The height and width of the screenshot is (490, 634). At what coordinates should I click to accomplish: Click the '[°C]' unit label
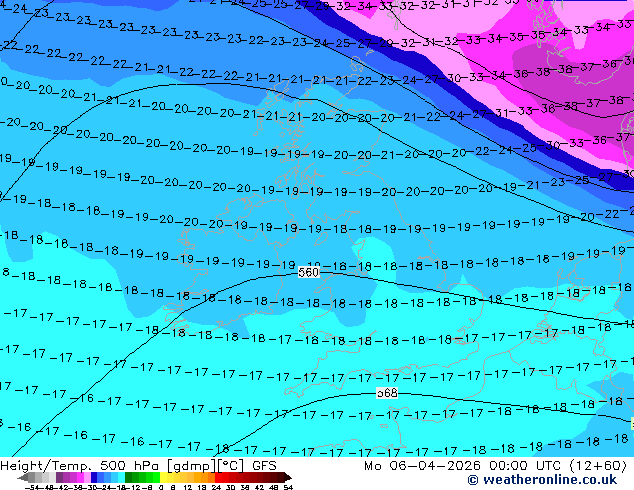(x=231, y=466)
